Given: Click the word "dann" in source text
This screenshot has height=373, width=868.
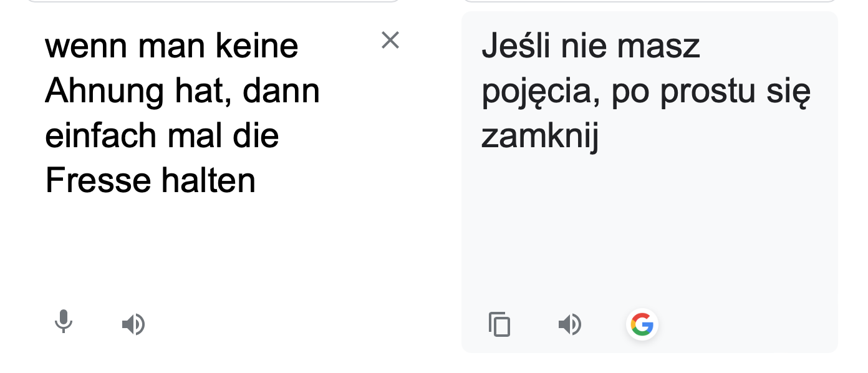Looking at the screenshot, I should point(281,92).
